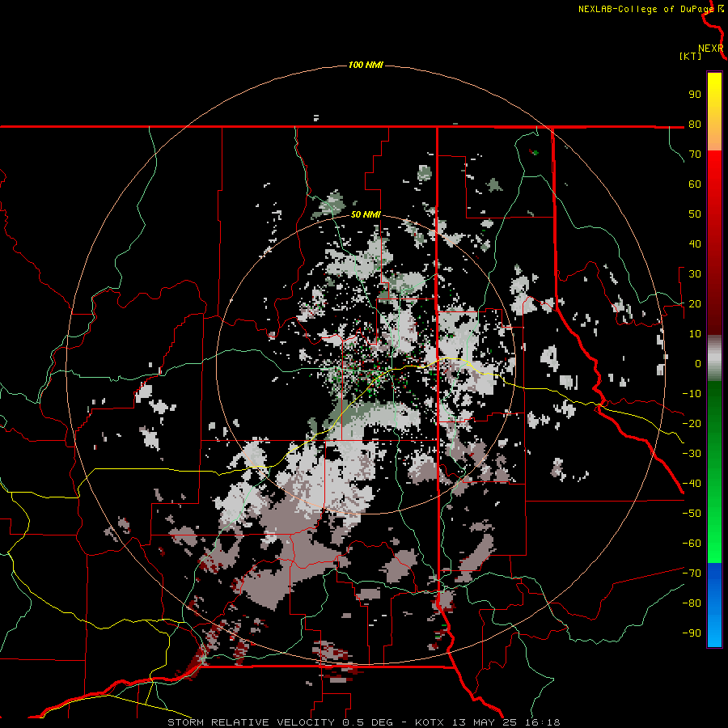Click the 70 value on the velocity scale
The height and width of the screenshot is (728, 728).
(695, 154)
